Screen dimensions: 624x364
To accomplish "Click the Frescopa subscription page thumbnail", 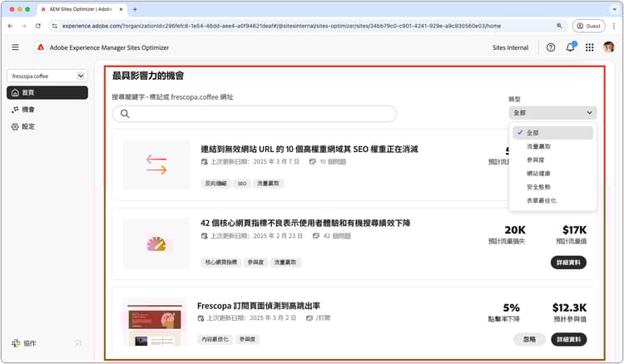I will tap(155, 322).
